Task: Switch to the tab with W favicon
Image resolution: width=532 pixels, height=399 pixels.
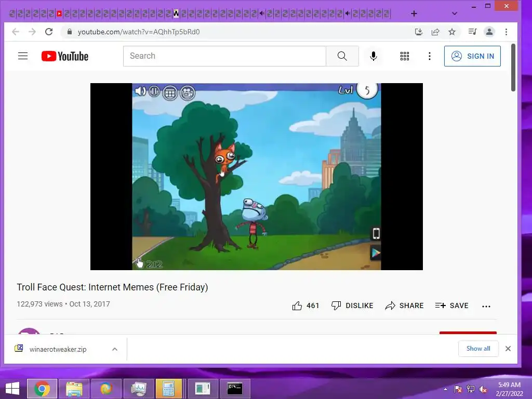Action: click(176, 14)
